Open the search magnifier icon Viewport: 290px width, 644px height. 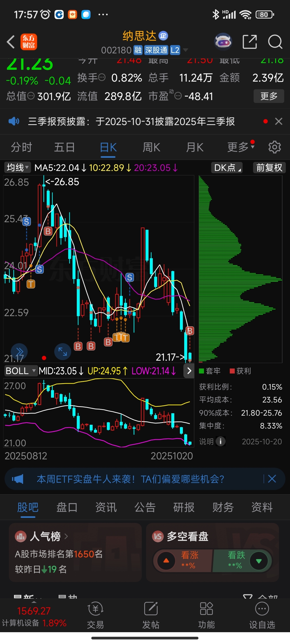275,42
